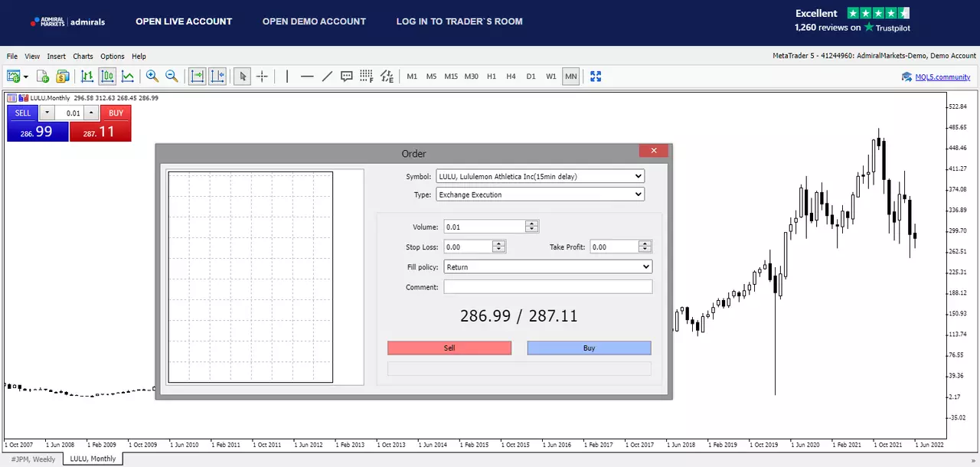This screenshot has width=980, height=467.
Task: Open the File menu
Action: [11, 56]
